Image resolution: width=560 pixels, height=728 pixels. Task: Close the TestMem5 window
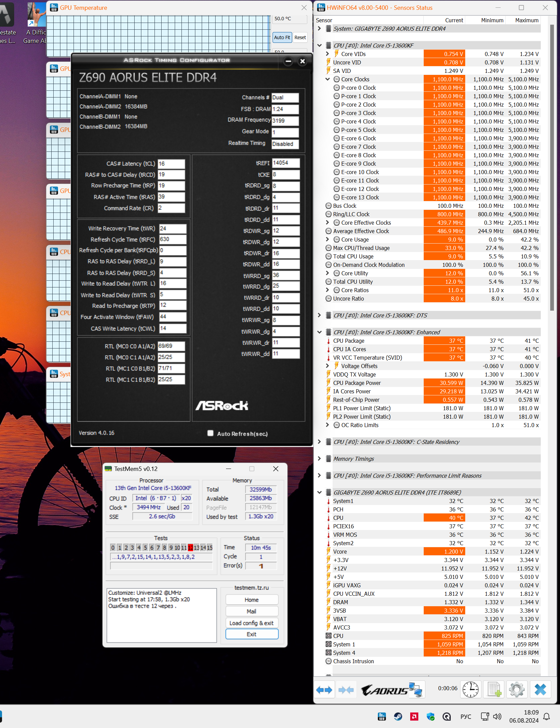(x=276, y=469)
